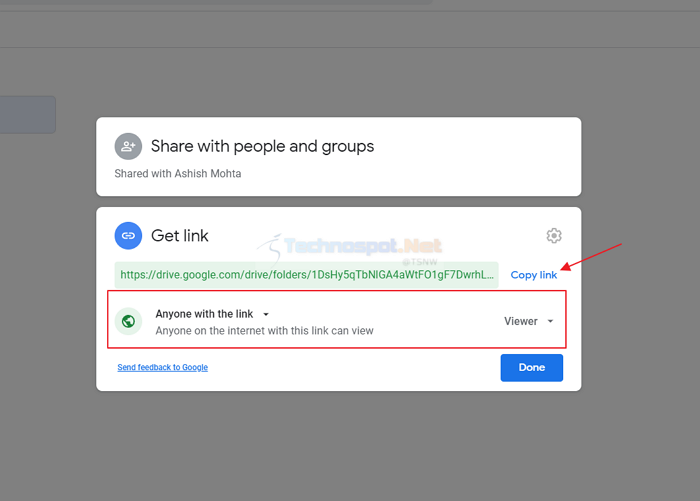The height and width of the screenshot is (501, 700).
Task: Click the Copy link button
Action: tap(533, 275)
